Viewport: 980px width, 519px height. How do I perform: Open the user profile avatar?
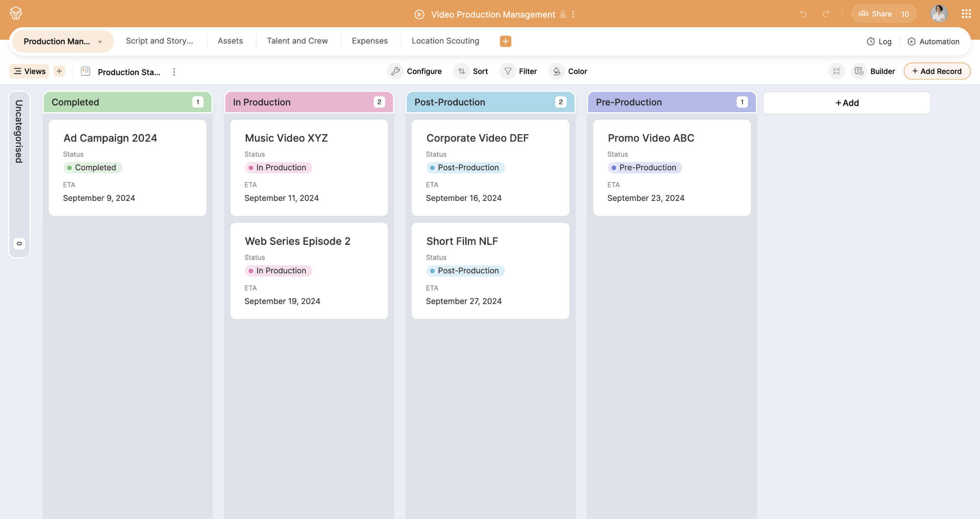click(x=939, y=13)
